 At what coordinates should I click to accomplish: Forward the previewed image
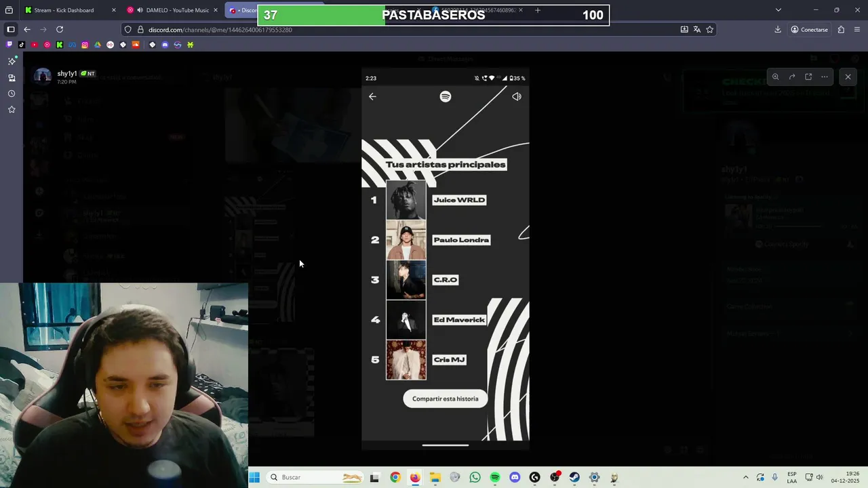point(792,77)
